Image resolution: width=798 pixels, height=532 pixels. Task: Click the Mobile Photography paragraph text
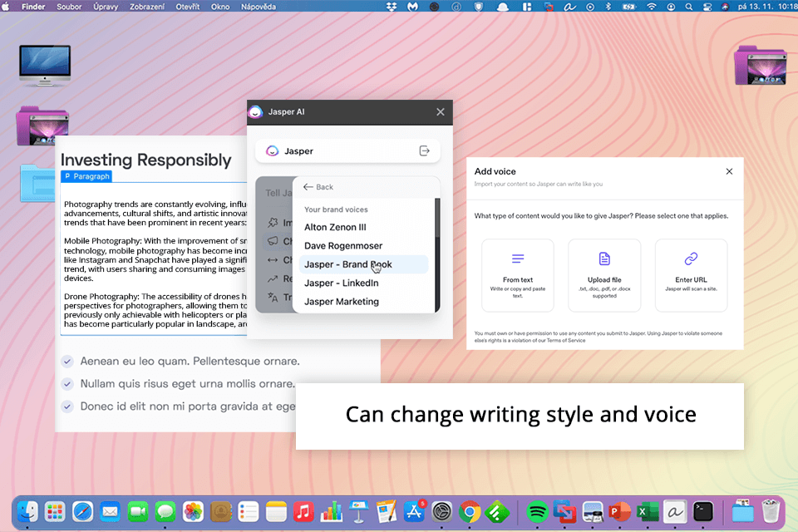[x=155, y=259]
